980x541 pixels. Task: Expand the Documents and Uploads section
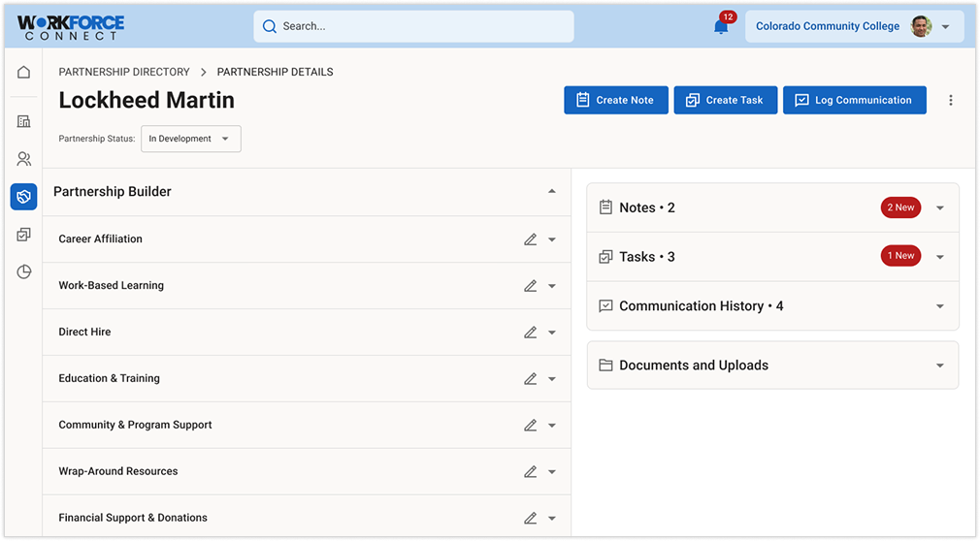click(939, 366)
